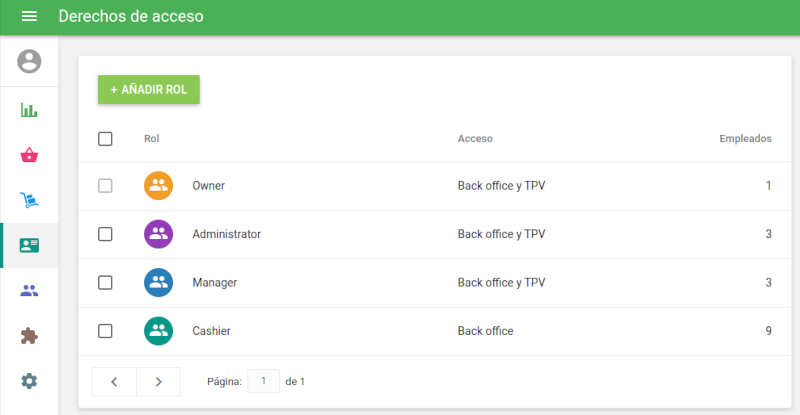Check the Administrator role checkbox
The width and height of the screenshot is (800, 415).
click(x=105, y=234)
